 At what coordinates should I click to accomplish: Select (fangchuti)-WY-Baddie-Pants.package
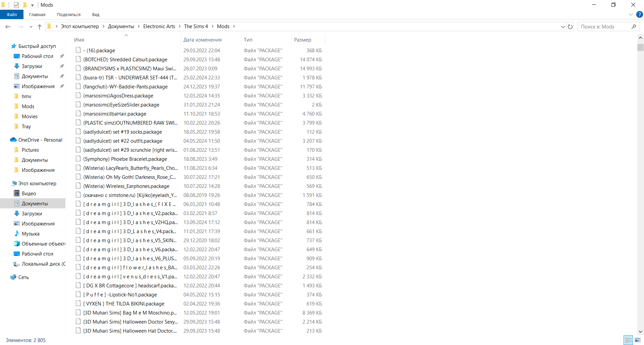point(125,86)
